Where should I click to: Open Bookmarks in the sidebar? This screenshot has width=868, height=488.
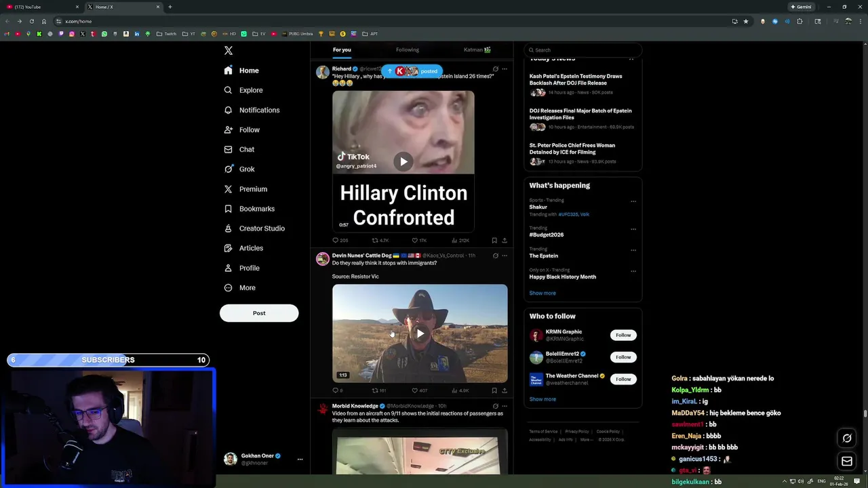(249, 209)
